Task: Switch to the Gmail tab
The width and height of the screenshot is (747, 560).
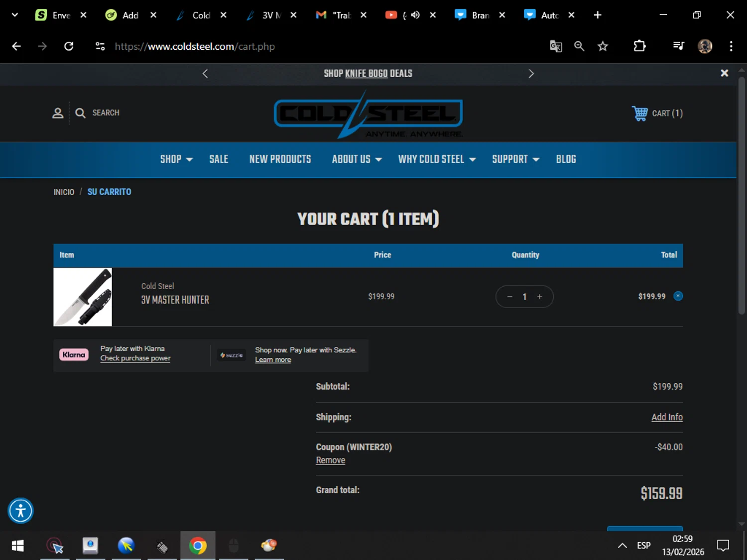Action: point(334,15)
